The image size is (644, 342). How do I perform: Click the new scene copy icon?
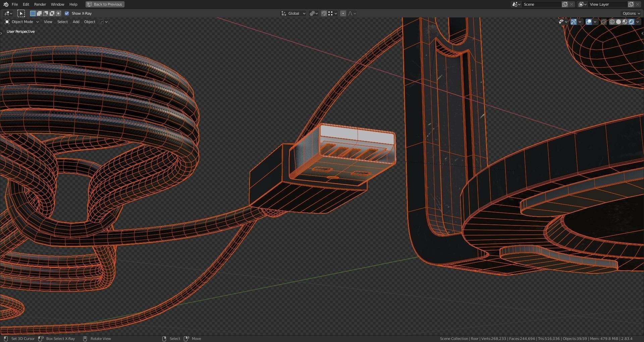(565, 4)
